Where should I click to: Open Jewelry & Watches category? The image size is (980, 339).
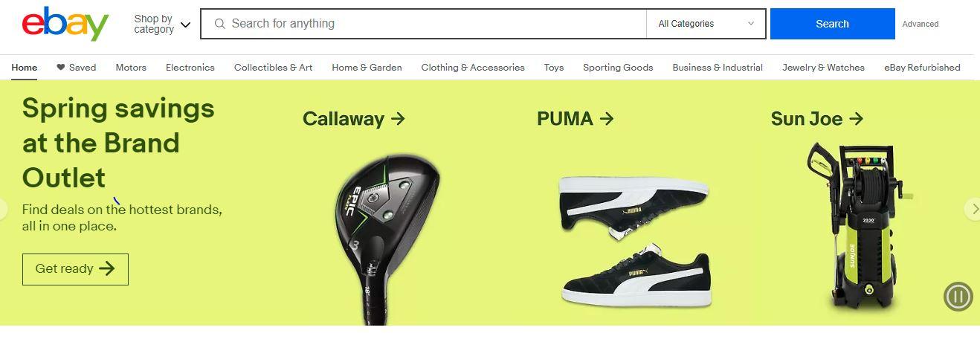823,67
